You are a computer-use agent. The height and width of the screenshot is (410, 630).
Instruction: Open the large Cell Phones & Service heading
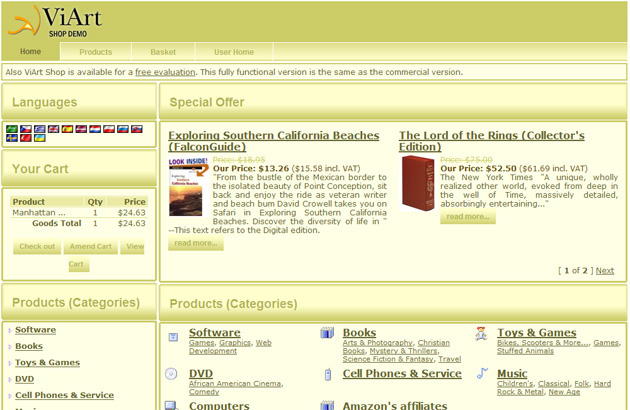coord(402,374)
